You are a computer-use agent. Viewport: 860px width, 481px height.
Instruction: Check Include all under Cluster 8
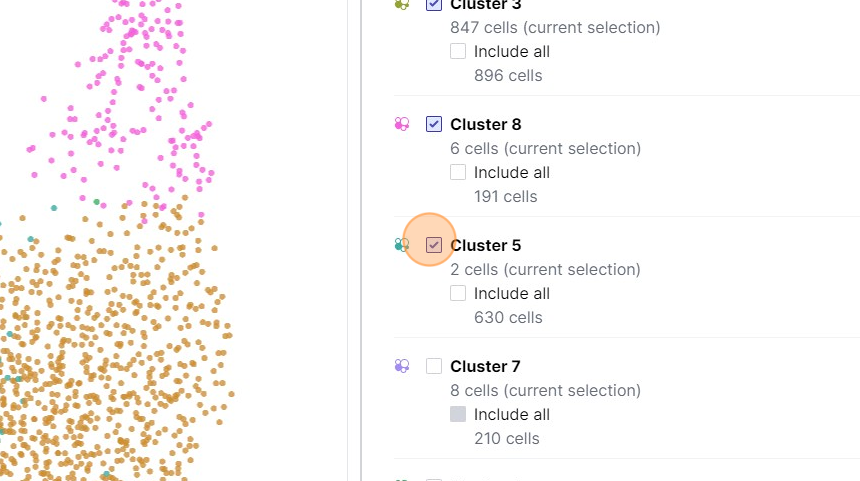(x=458, y=172)
